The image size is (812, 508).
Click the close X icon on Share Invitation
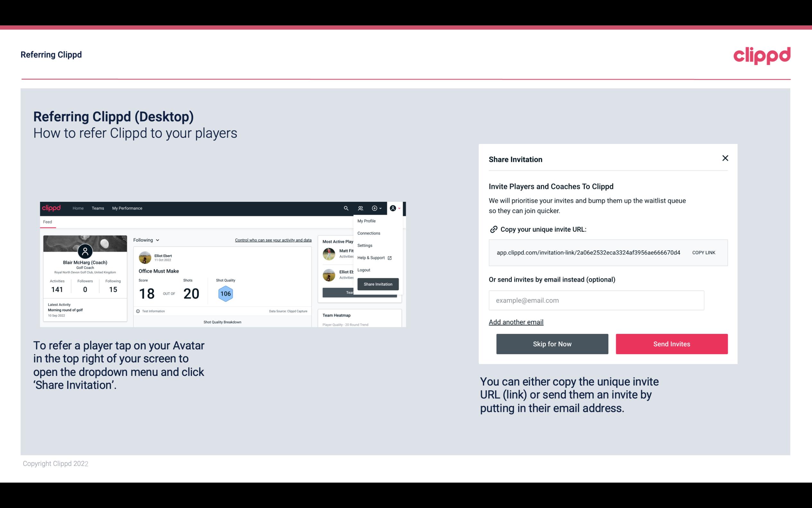(724, 158)
